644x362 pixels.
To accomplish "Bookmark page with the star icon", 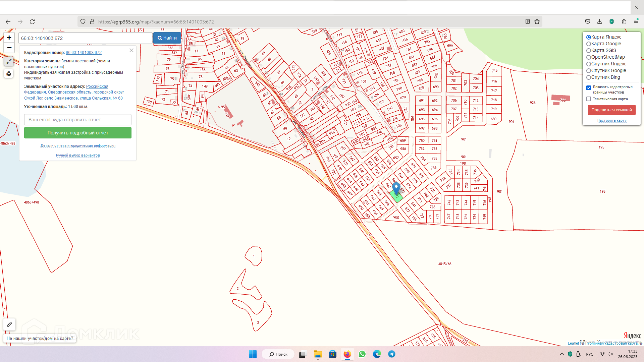I will [537, 22].
